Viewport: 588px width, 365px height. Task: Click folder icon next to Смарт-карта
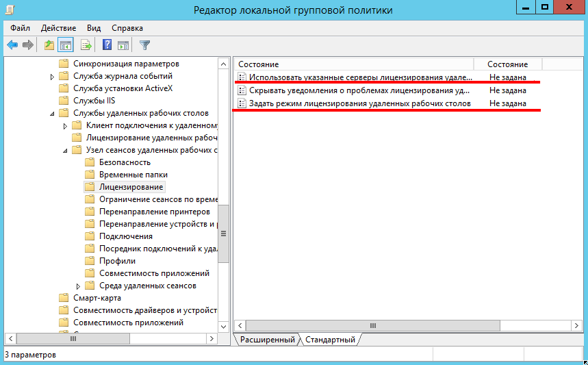click(x=64, y=298)
